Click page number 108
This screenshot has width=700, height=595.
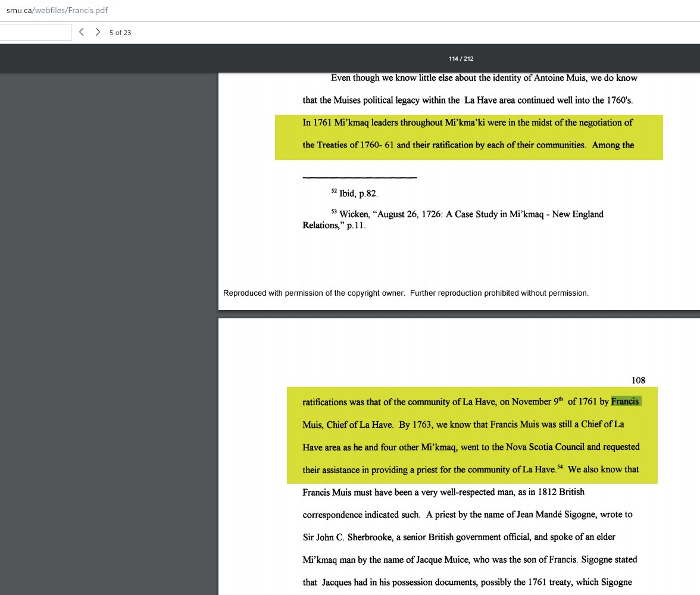point(638,380)
